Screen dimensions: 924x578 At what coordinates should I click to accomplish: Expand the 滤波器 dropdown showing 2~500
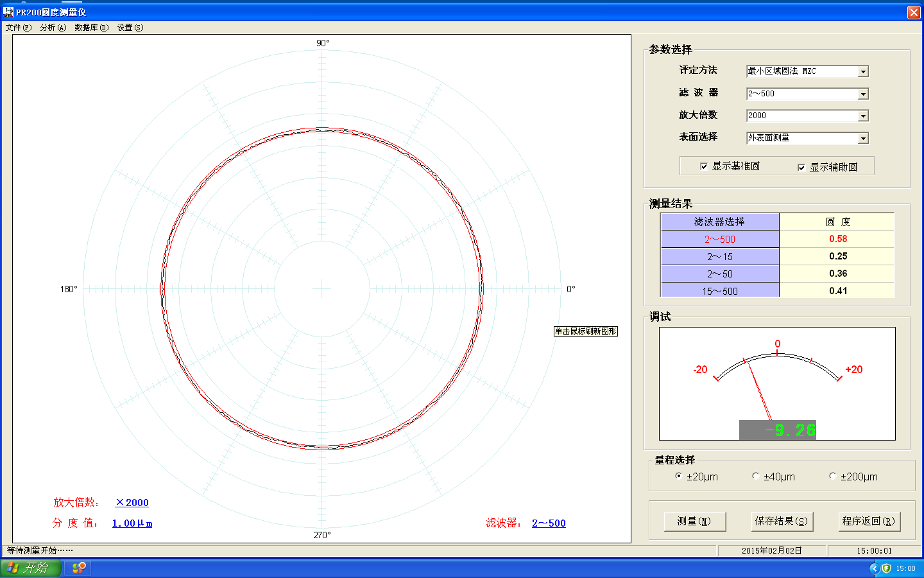[863, 93]
